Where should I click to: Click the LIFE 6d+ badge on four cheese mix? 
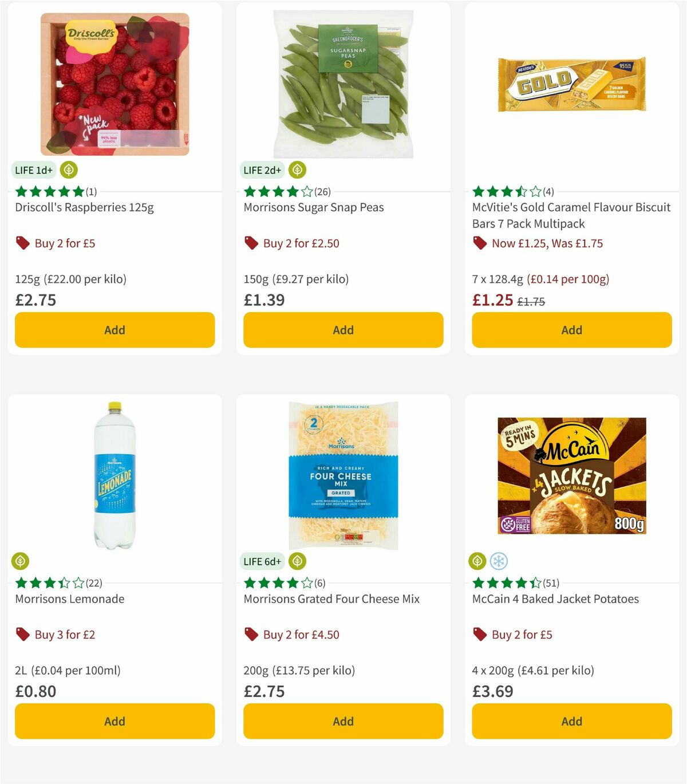point(262,561)
